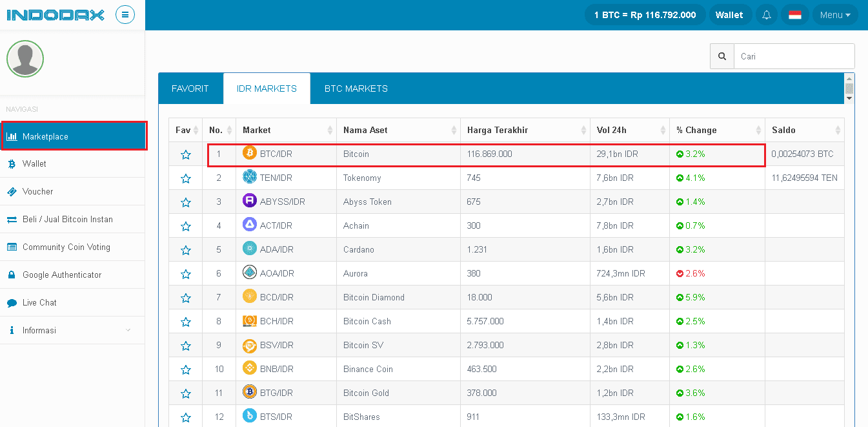Viewport: 868px width, 427px height.
Task: Click the Bitcoin Cash BCH/IDR icon
Action: pyautogui.click(x=250, y=320)
